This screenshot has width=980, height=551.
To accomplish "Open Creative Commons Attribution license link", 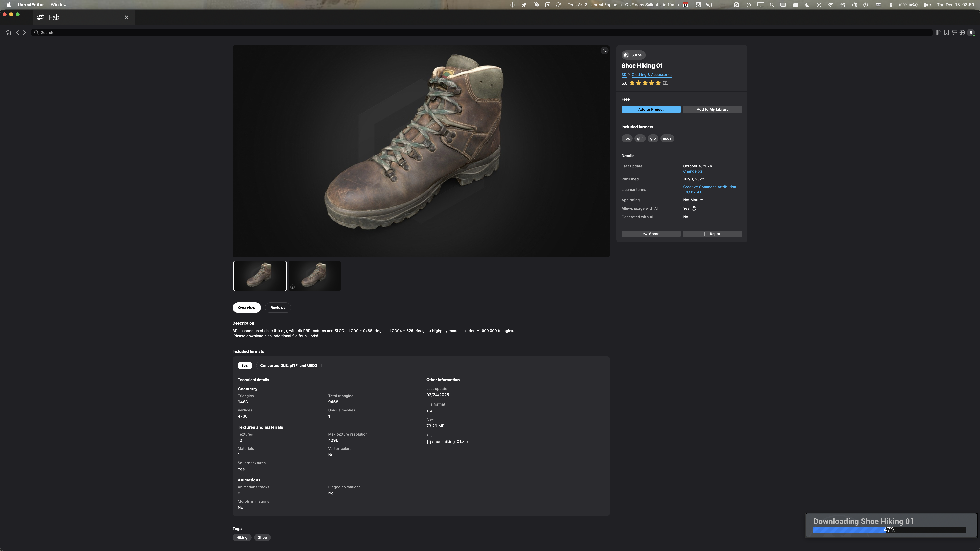I will [710, 190].
